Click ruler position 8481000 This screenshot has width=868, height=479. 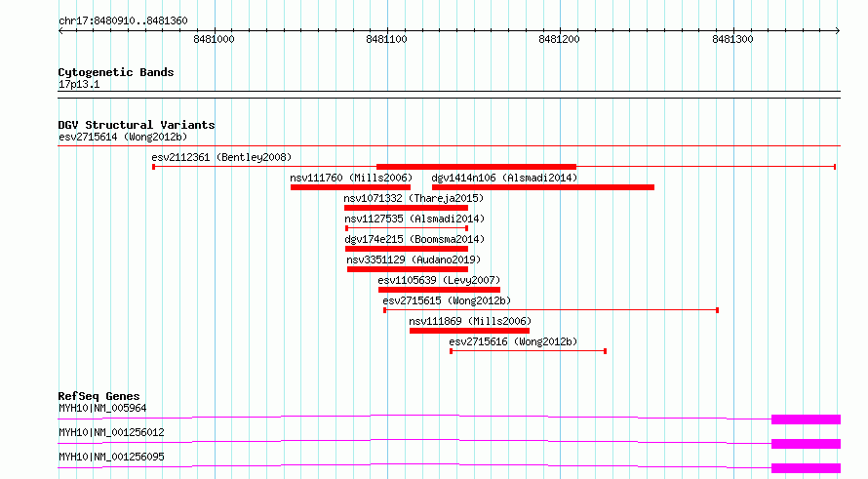[214, 39]
